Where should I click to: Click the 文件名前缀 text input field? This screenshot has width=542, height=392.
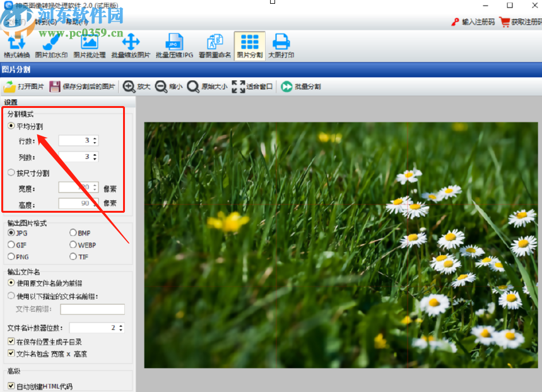tap(93, 309)
